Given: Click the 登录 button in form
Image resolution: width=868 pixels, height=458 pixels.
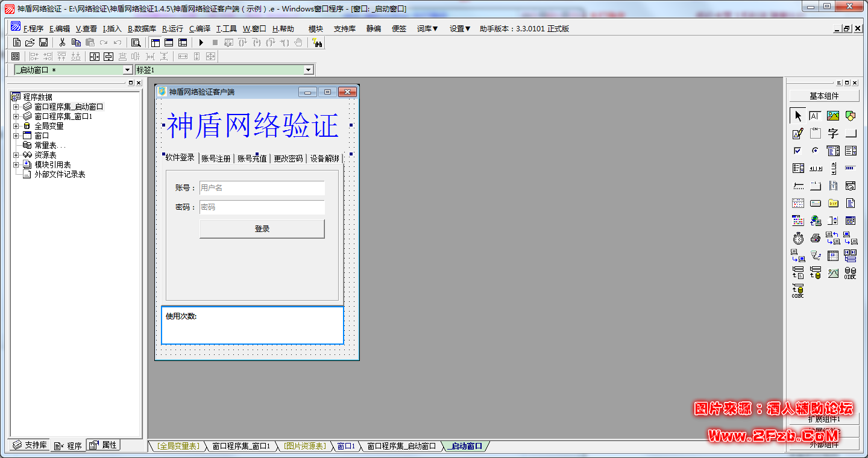Looking at the screenshot, I should 262,229.
